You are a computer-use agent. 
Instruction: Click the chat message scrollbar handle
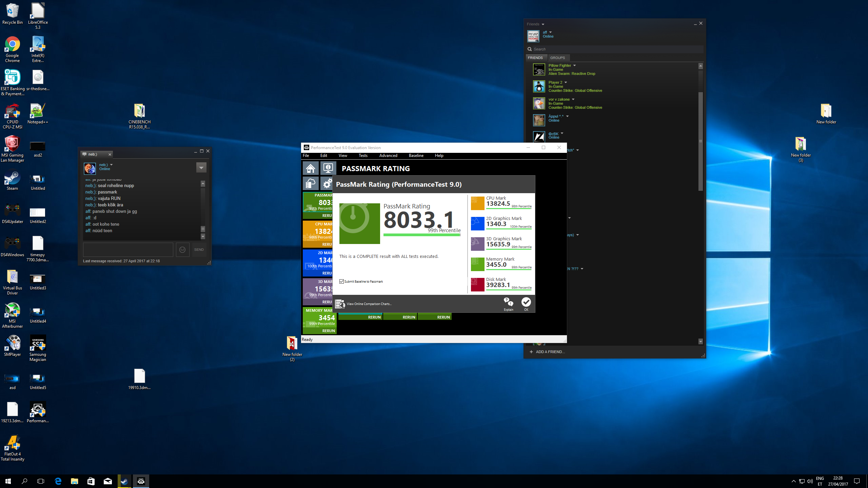(x=203, y=229)
